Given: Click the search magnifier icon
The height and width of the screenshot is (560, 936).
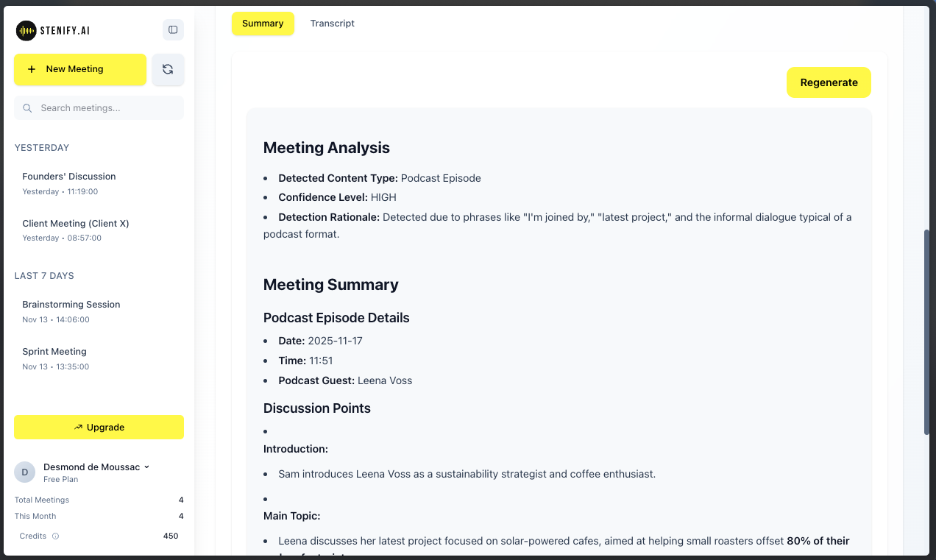Looking at the screenshot, I should point(27,107).
